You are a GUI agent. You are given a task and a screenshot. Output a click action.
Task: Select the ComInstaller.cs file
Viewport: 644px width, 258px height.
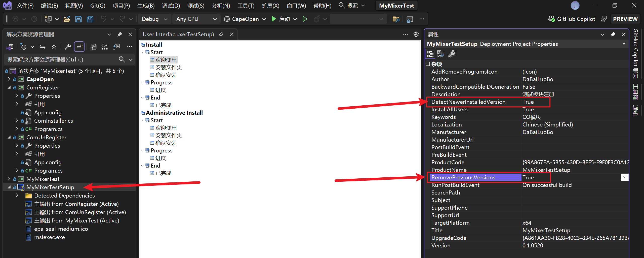click(x=53, y=121)
